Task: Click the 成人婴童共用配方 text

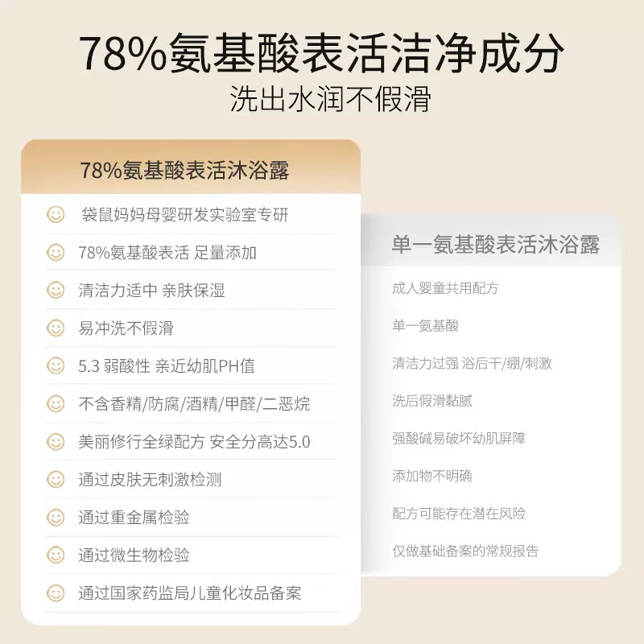Action: tap(445, 288)
